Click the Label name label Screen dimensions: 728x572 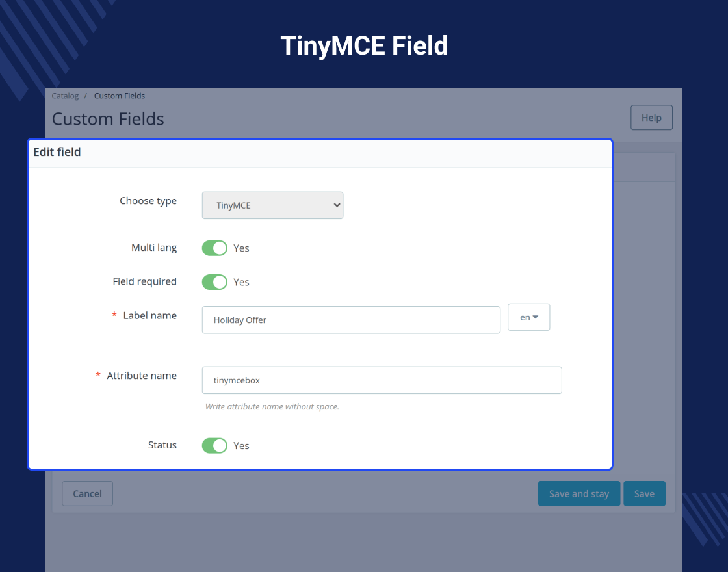tap(150, 315)
